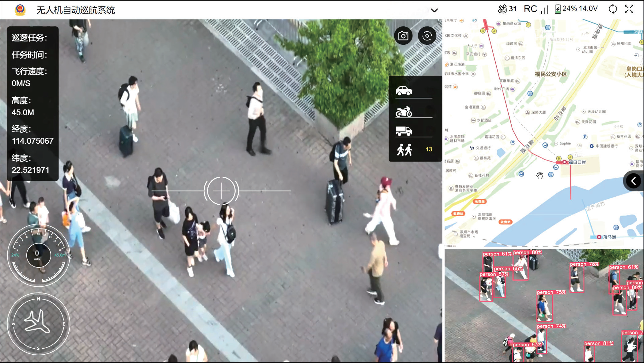Toggle fullscreen with the expand icon

pyautogui.click(x=629, y=9)
